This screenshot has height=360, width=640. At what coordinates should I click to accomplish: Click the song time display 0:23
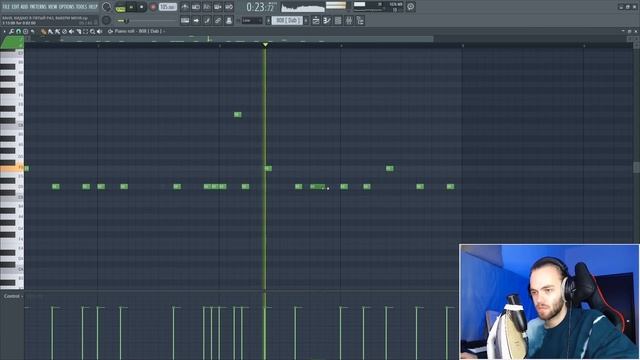click(x=261, y=7)
